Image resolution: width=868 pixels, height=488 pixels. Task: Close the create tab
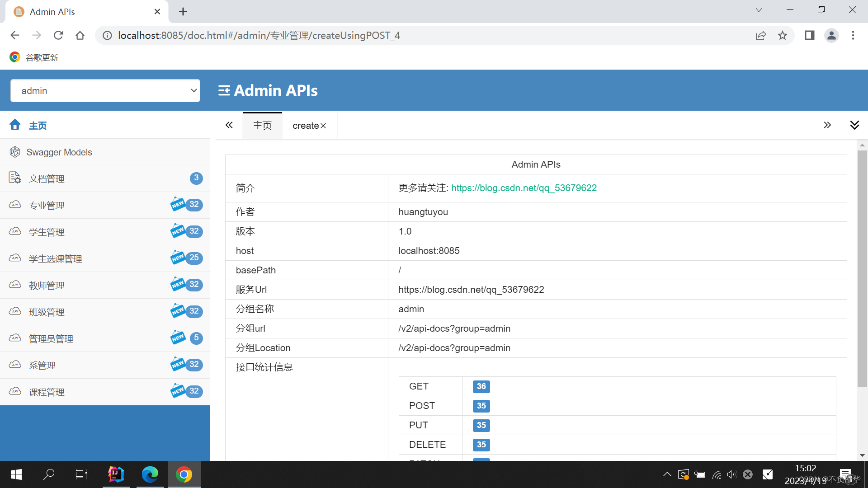(323, 125)
